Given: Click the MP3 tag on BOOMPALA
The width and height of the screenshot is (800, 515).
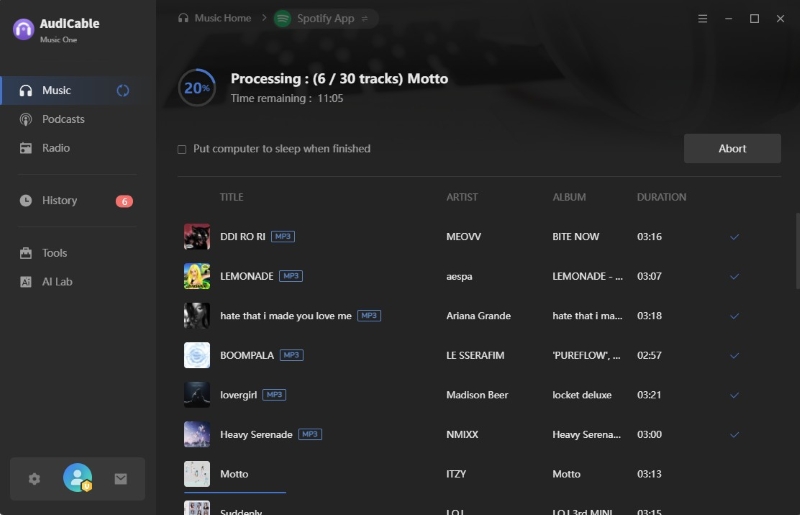Looking at the screenshot, I should (x=291, y=355).
